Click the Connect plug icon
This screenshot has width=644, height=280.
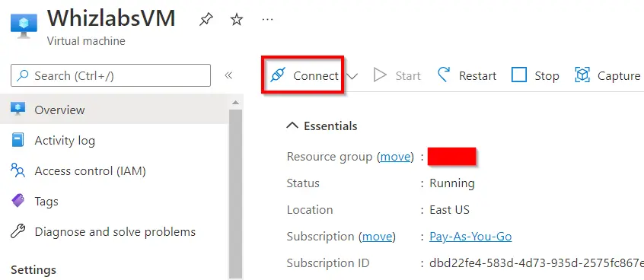coord(278,75)
